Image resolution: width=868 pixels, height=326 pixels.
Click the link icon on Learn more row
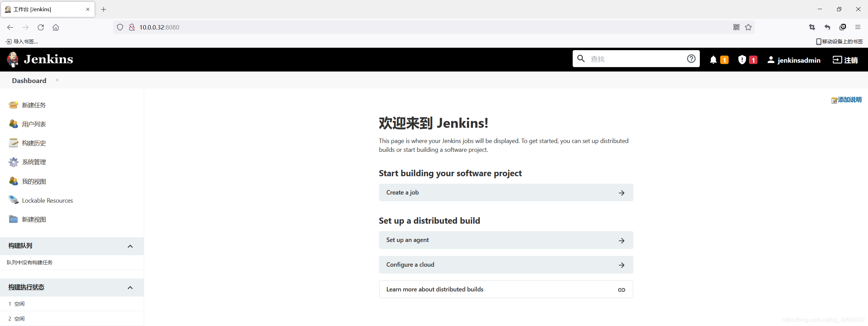(x=622, y=290)
